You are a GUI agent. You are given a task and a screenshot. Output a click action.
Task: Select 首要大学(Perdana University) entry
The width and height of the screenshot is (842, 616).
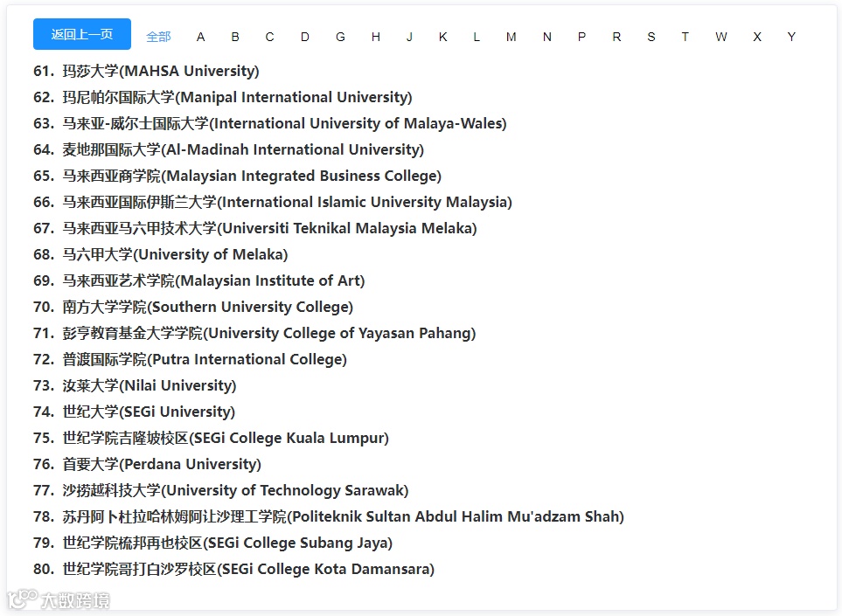147,464
